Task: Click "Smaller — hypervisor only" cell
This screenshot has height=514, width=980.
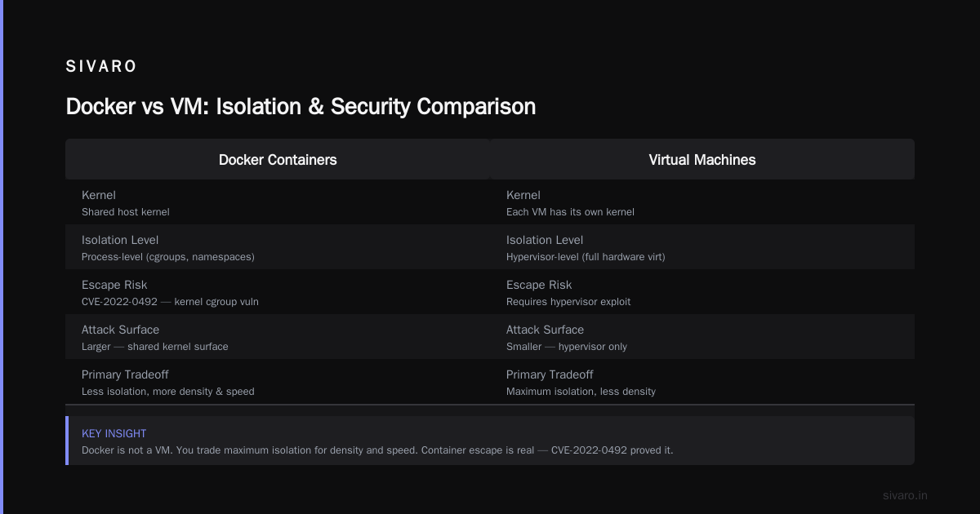Action: pos(567,347)
